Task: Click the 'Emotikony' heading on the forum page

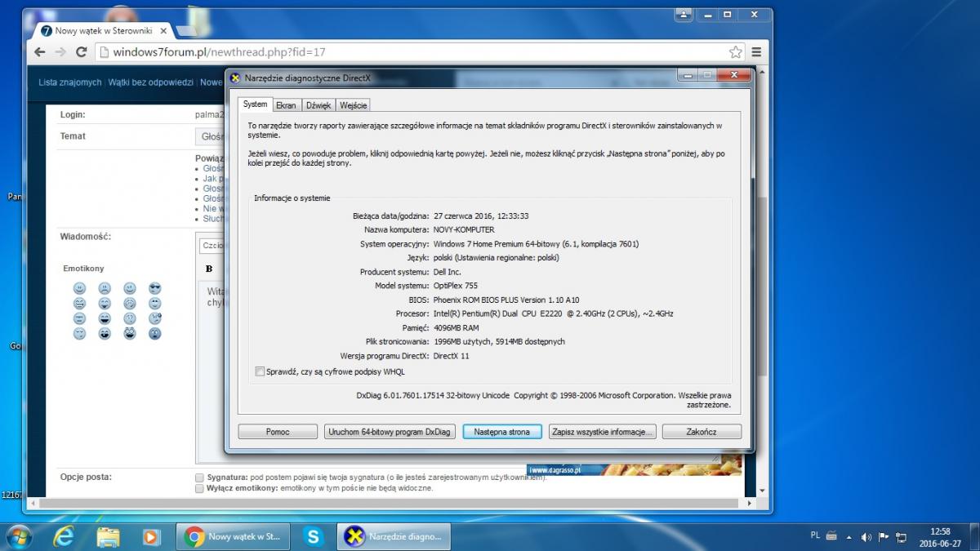Action: click(84, 268)
